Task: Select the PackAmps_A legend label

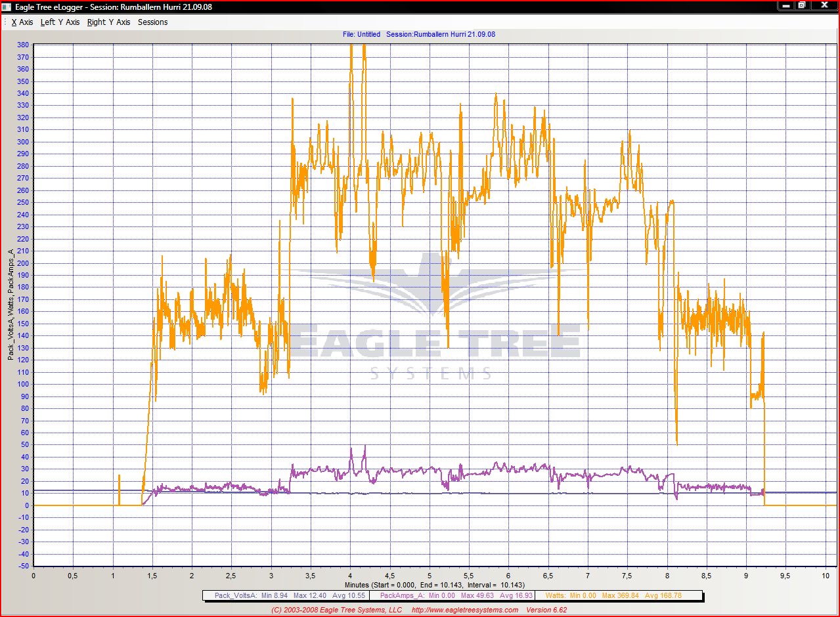Action: (402, 596)
